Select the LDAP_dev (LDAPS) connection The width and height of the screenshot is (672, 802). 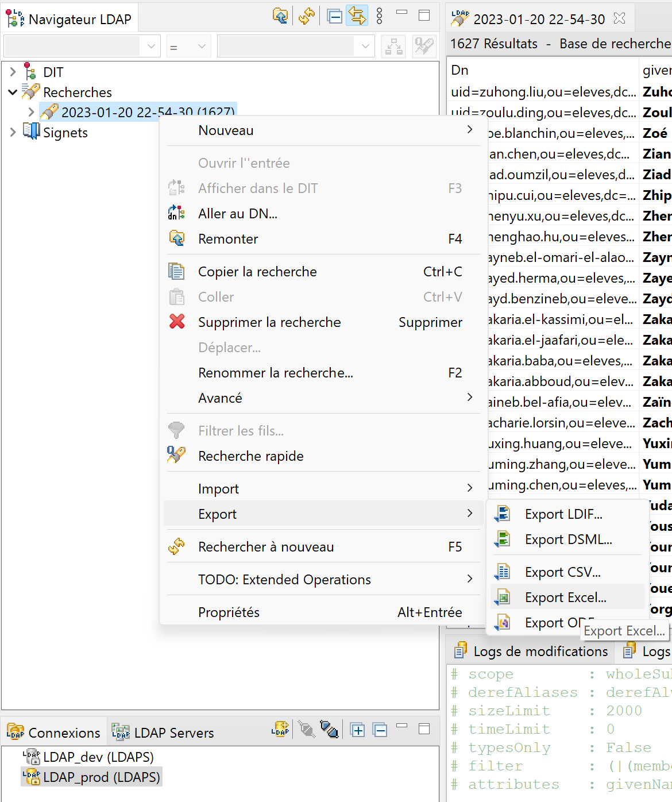[x=98, y=757]
